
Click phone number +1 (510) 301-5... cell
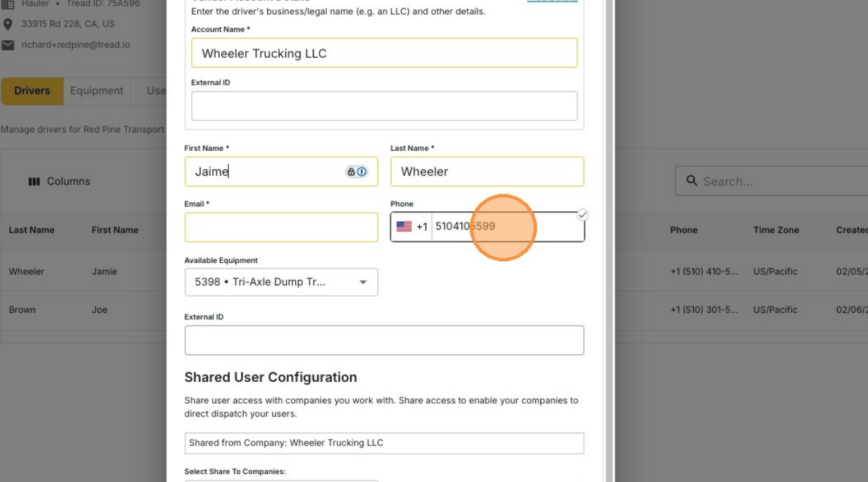[704, 309]
